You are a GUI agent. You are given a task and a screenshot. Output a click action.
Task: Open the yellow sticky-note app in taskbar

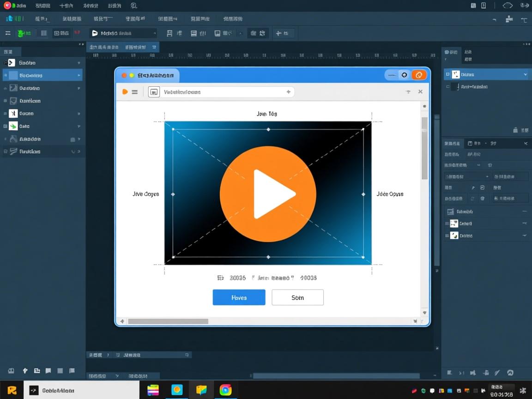pyautogui.click(x=201, y=390)
